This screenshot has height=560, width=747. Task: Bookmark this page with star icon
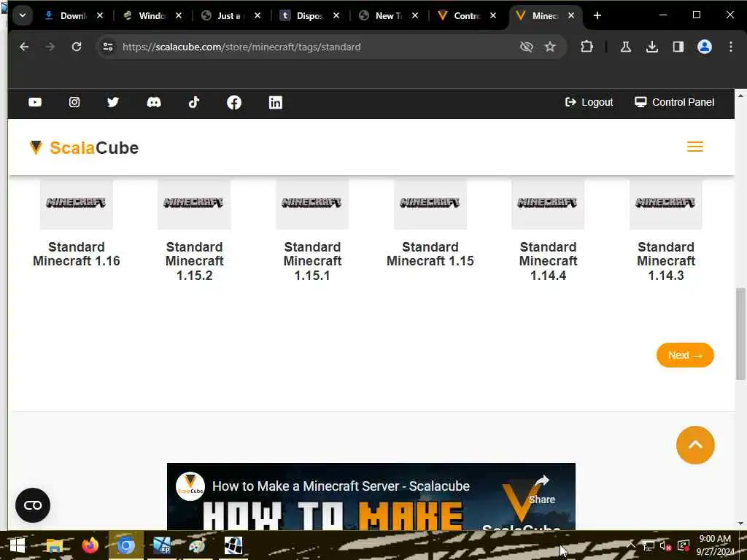[550, 47]
